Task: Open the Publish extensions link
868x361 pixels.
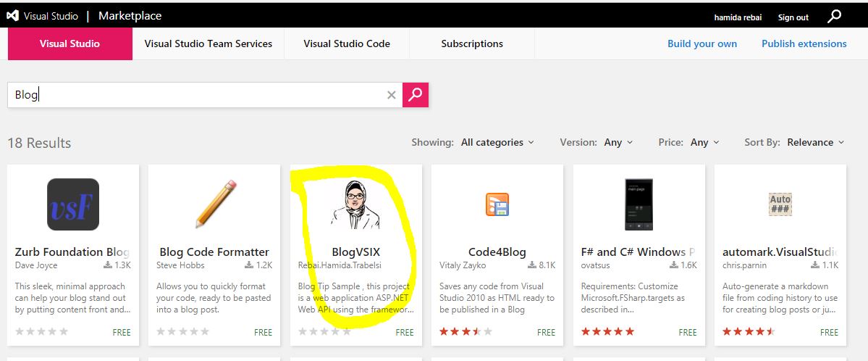Action: point(804,43)
